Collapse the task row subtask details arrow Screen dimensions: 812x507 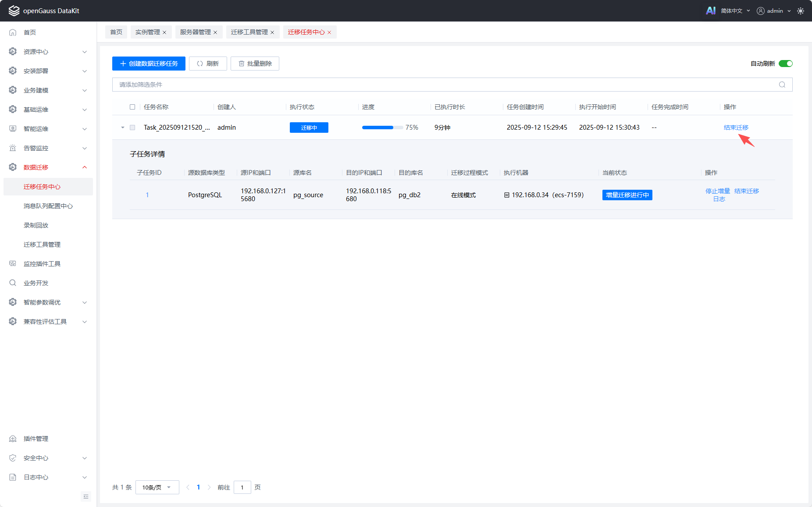click(123, 128)
